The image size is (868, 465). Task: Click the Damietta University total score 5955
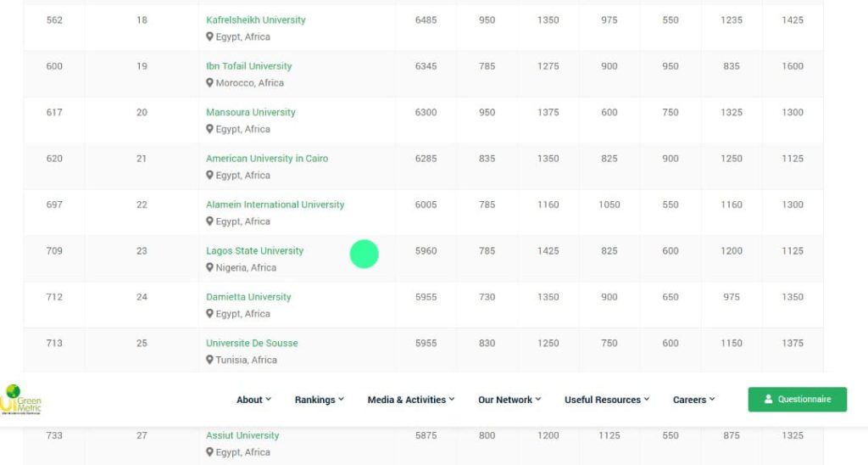426,297
